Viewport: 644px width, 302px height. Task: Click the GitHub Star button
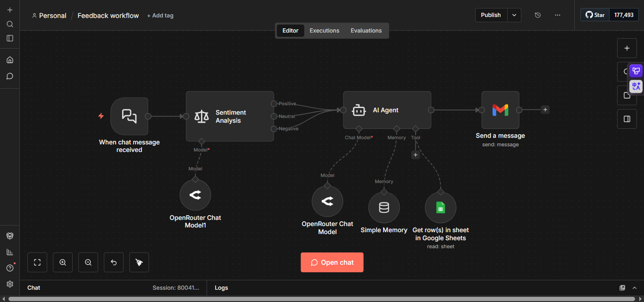point(595,15)
